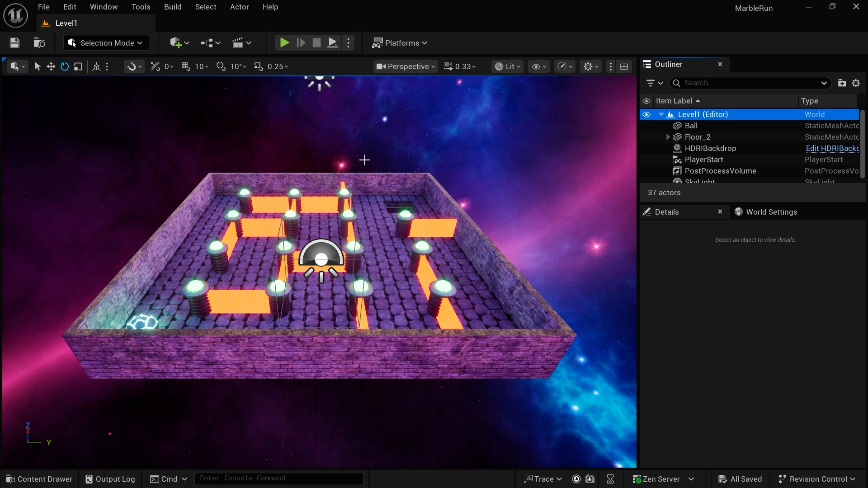
Task: Click the Derived Data icon in the status bar
Action: 576,479
